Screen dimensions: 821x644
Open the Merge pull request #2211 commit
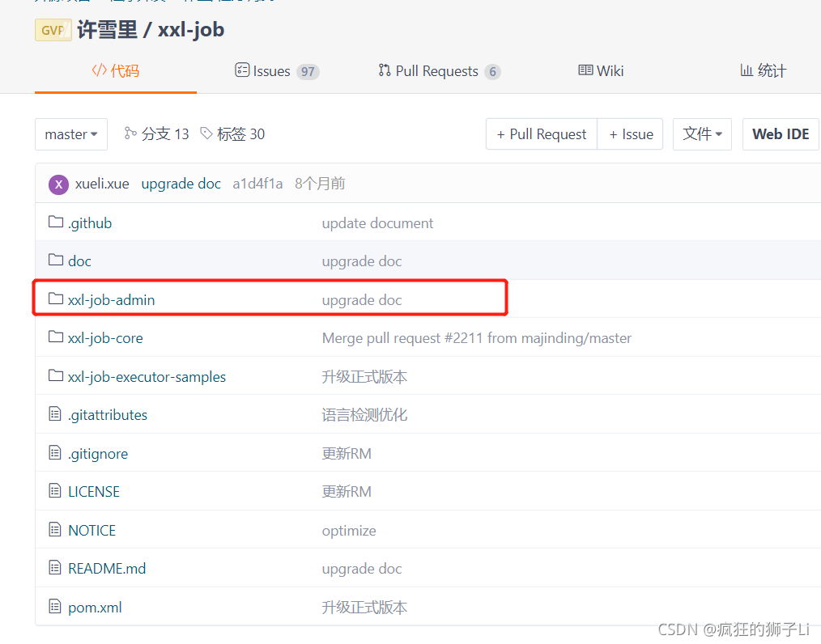(x=477, y=338)
